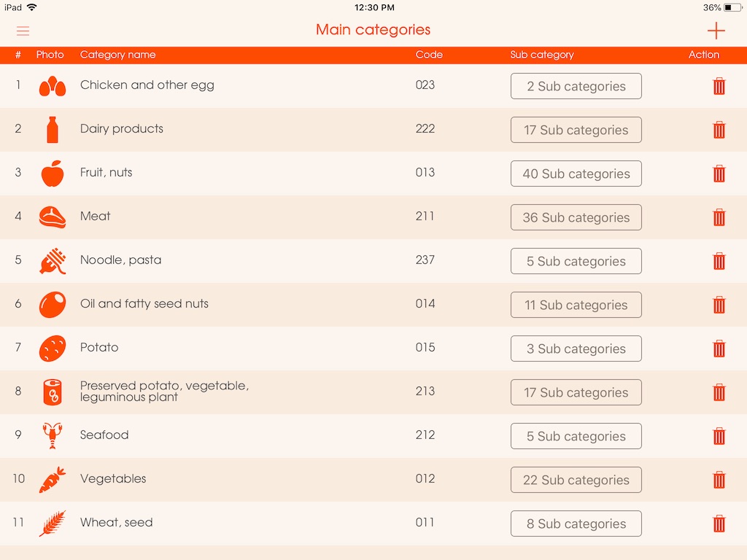
Task: Select the Category name column header
Action: [x=117, y=55]
